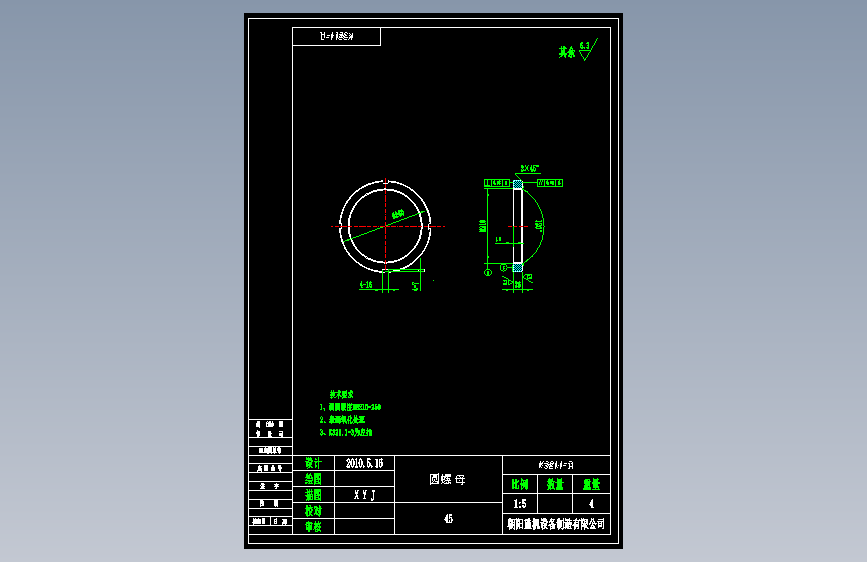Click the '审核' label in title block
The width and height of the screenshot is (867, 562).
pos(313,527)
